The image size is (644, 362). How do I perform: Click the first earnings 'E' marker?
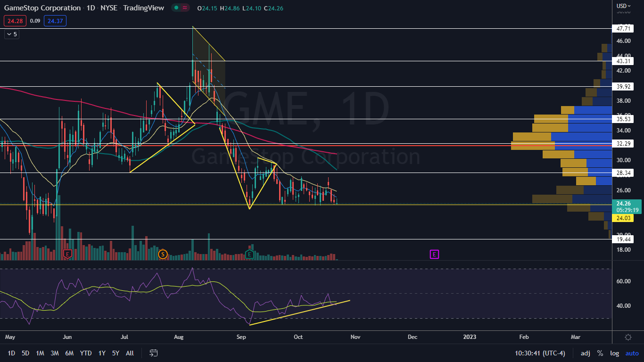point(67,254)
